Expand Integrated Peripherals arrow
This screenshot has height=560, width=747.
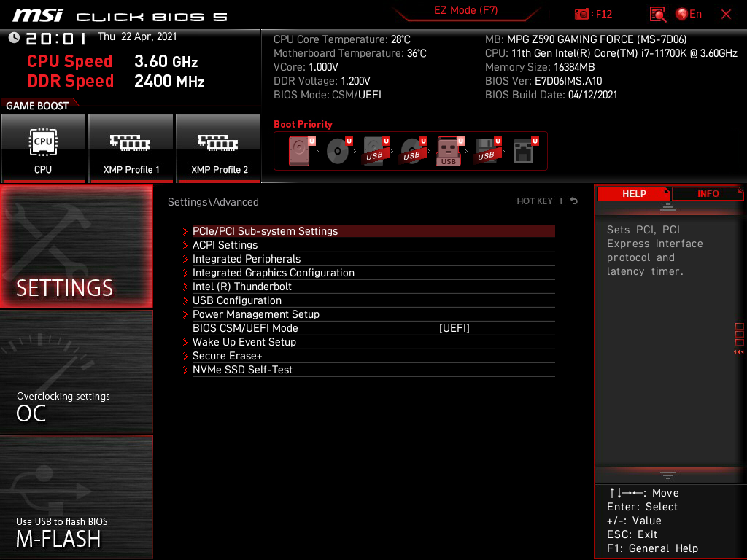pos(185,259)
